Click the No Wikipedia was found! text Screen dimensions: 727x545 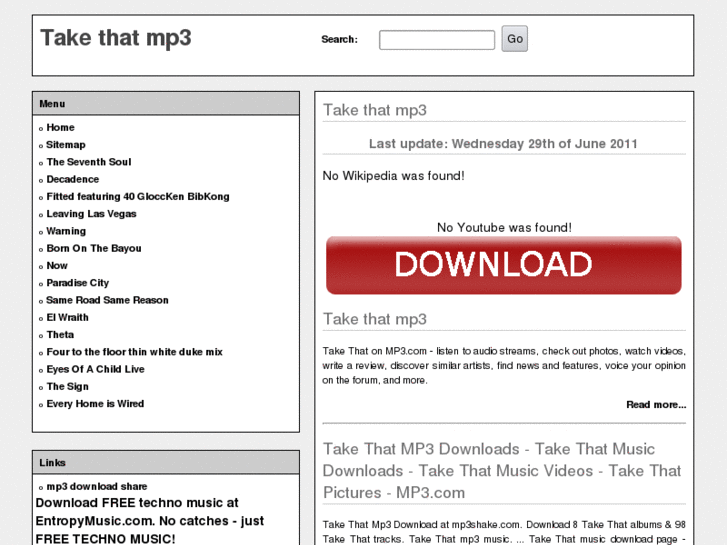pyautogui.click(x=394, y=176)
